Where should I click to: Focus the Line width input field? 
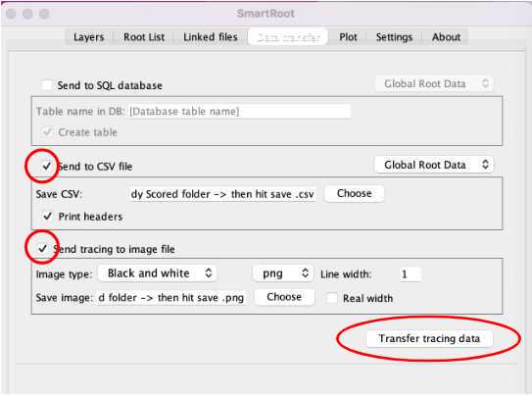pos(410,273)
